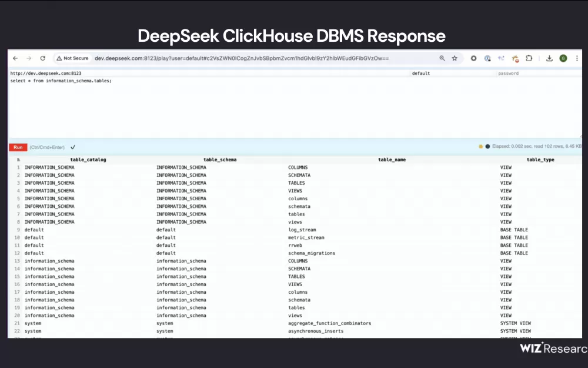
Task: Click the table_catalog cell default in row 9
Action: point(34,230)
